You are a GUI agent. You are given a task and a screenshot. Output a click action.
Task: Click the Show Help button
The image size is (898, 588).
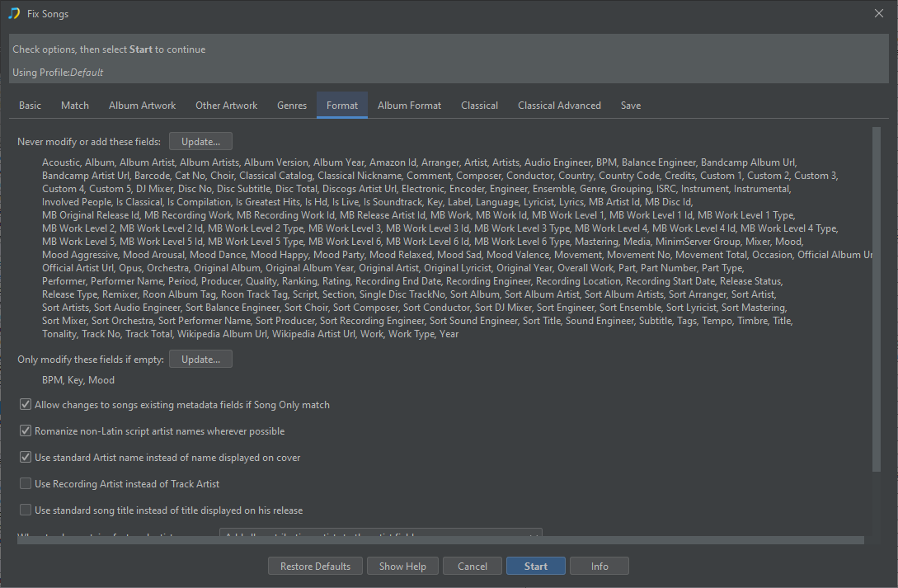click(x=402, y=567)
